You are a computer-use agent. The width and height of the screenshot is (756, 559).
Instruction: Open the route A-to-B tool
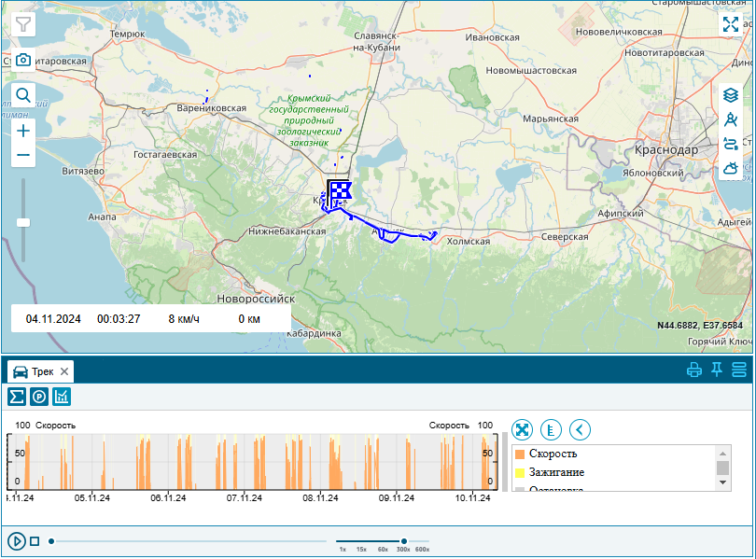731,144
